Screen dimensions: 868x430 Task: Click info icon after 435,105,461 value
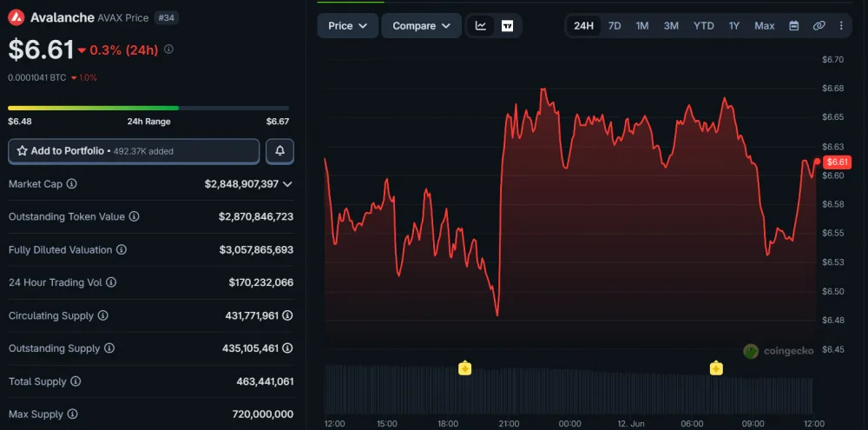287,348
